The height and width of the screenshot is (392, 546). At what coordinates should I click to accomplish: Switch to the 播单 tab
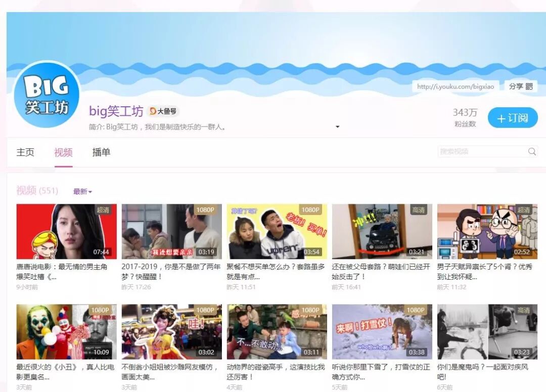click(101, 152)
